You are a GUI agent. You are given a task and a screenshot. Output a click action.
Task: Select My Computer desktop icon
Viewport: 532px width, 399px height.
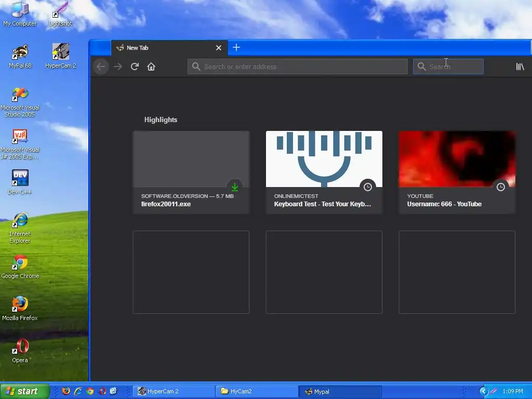(x=20, y=14)
